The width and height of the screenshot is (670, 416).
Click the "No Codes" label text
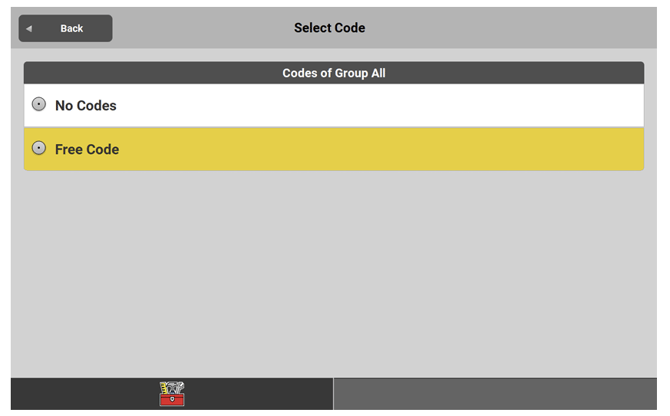tap(86, 105)
